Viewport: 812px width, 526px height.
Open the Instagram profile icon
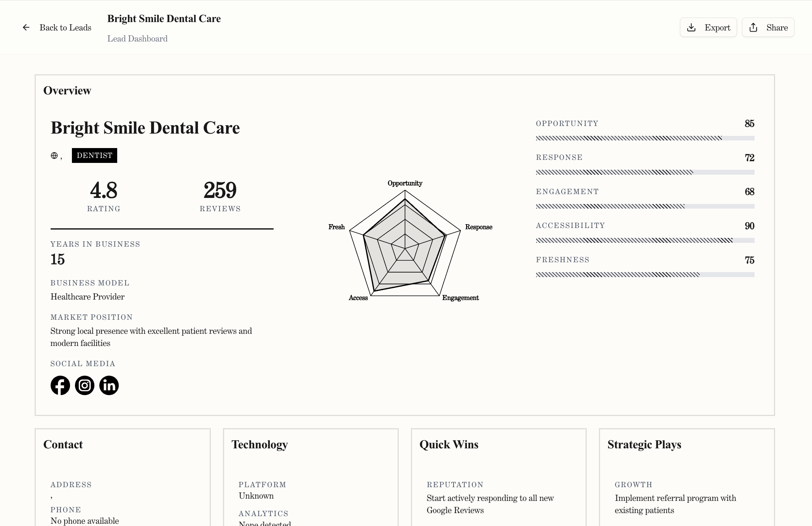84,385
